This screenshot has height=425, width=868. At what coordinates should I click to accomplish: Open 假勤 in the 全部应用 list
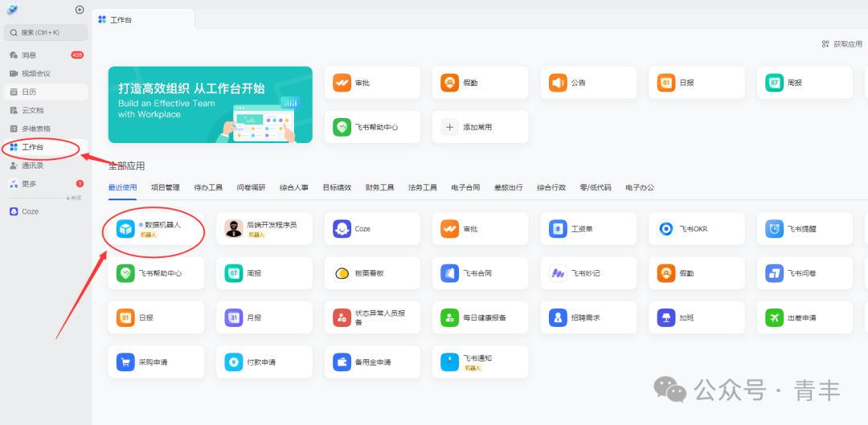click(696, 273)
